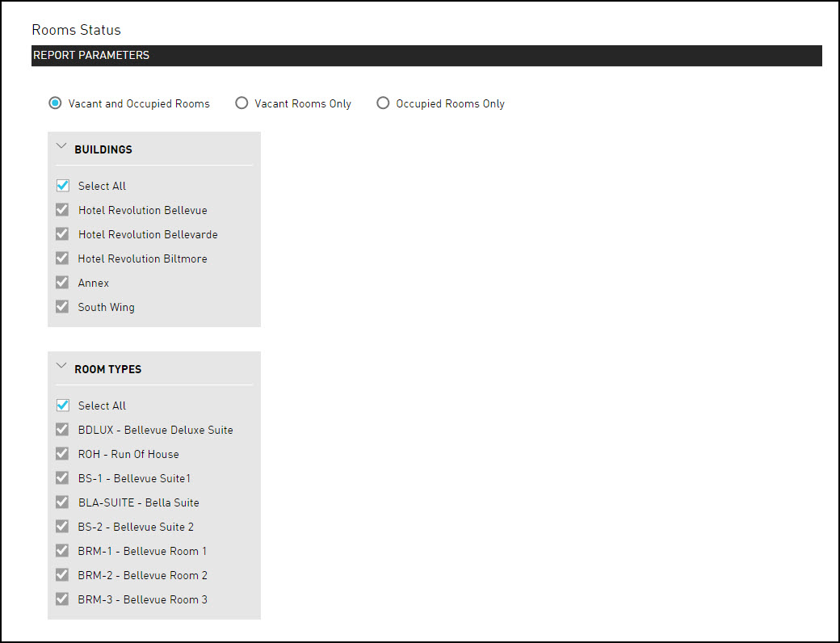Collapse the ROOM TYPES section chevron
This screenshot has height=643, width=840.
tap(61, 365)
